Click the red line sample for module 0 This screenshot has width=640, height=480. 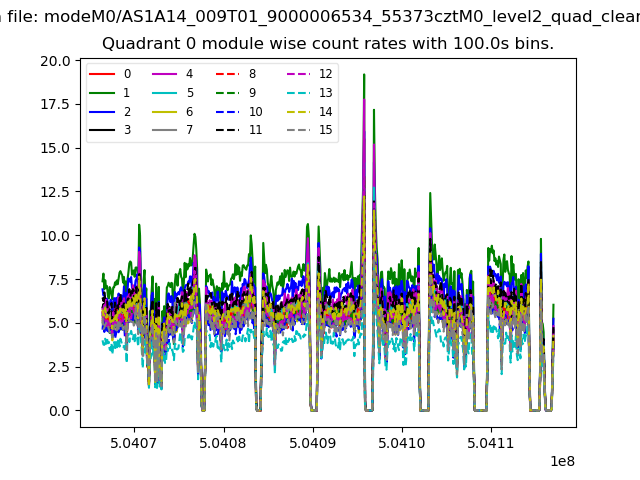coord(102,74)
